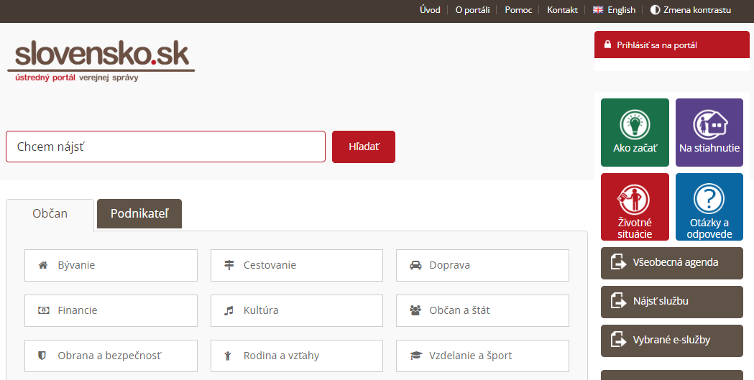The height and width of the screenshot is (380, 754).
Task: Open the Bývanie category
Action: pos(111,265)
